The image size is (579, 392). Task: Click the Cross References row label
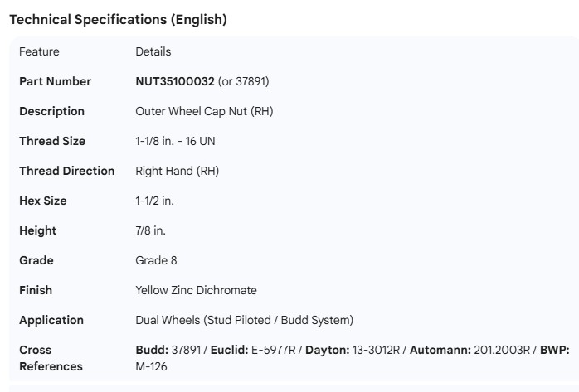coord(51,358)
